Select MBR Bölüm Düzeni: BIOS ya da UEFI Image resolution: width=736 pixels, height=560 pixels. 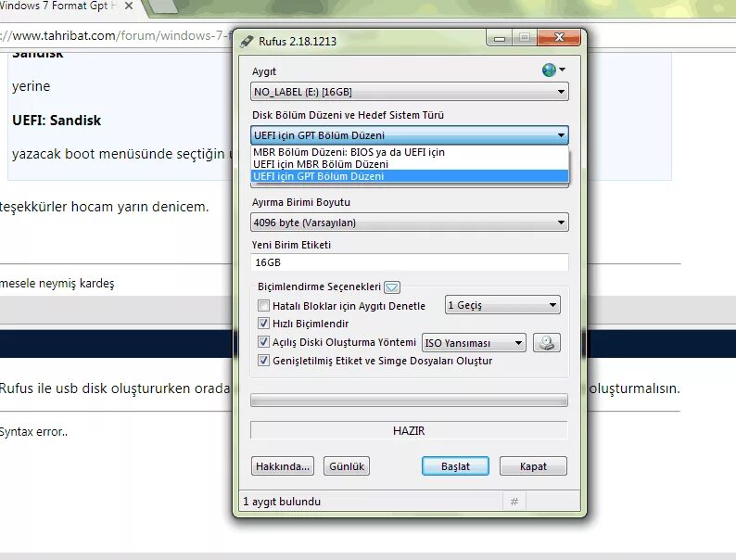(x=410, y=152)
